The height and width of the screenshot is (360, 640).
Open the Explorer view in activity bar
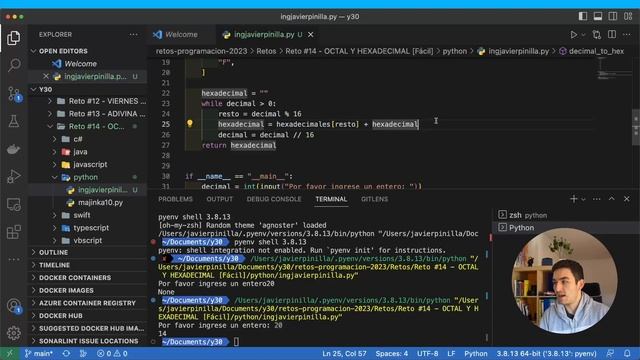click(x=13, y=38)
